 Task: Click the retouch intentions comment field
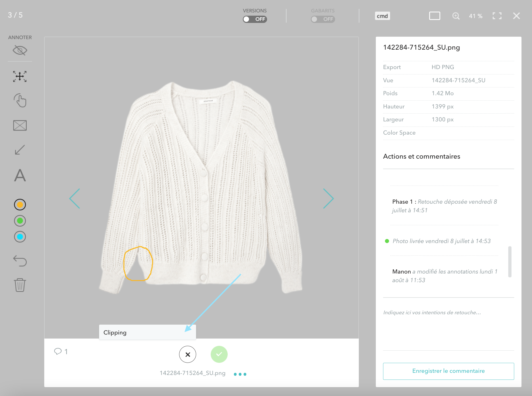pos(448,324)
